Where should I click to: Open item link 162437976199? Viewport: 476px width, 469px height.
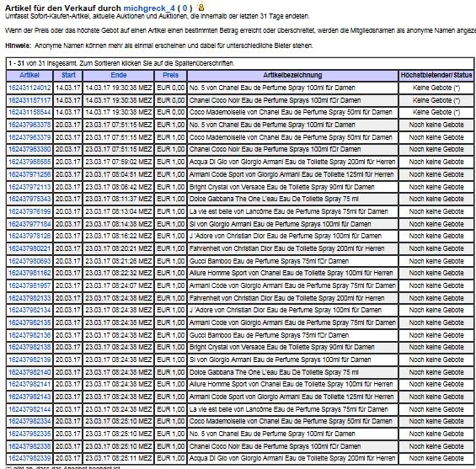click(x=29, y=211)
